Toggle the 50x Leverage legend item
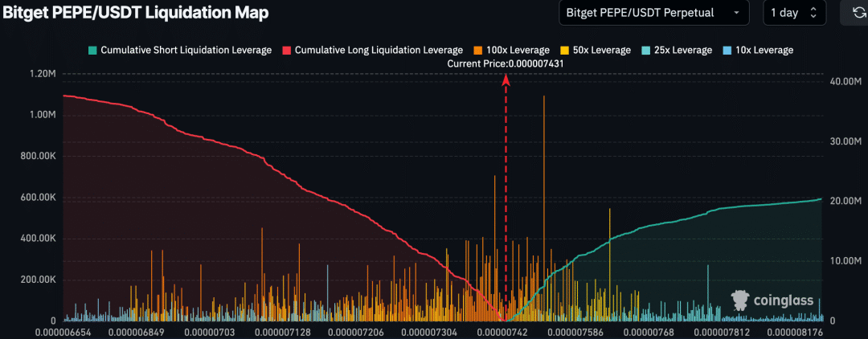868x339 pixels. click(x=595, y=51)
